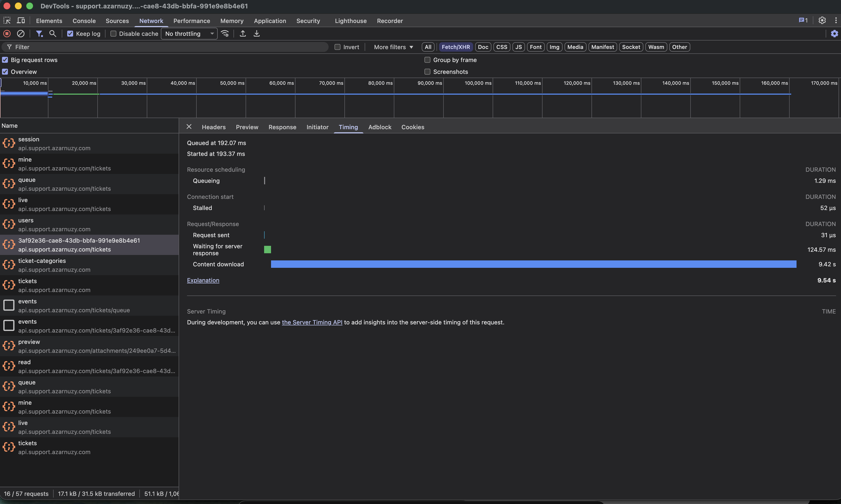
Task: Export HAR file download icon
Action: [257, 34]
